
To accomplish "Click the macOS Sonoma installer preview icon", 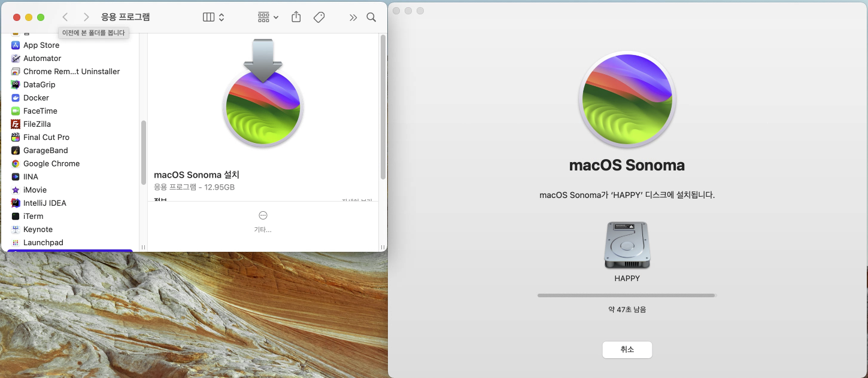I will pyautogui.click(x=263, y=93).
